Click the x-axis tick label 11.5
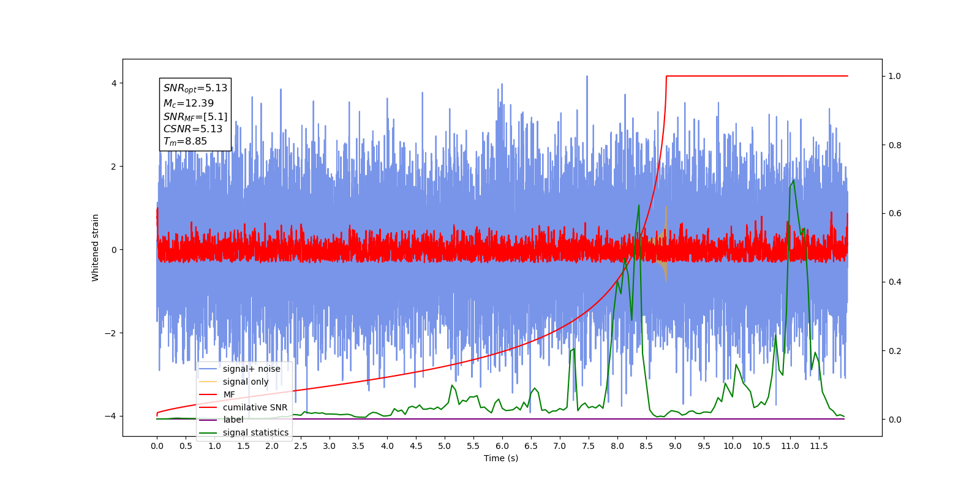980x490 pixels. (819, 446)
